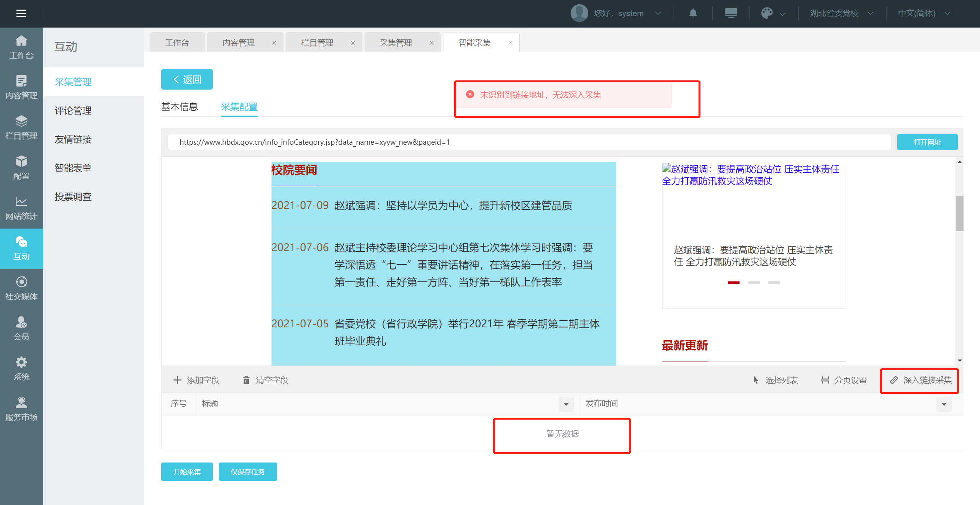Click the 打开网址 button
The width and height of the screenshot is (980, 505).
[x=927, y=142]
